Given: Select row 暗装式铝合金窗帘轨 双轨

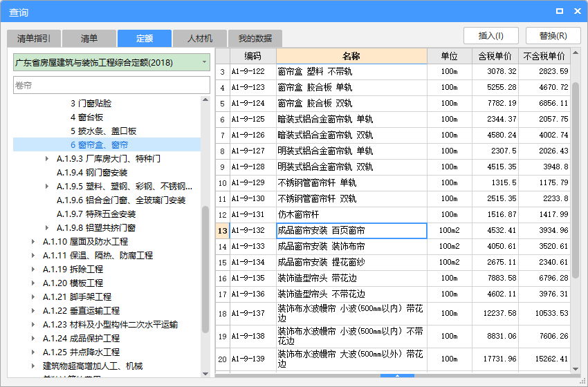Looking at the screenshot, I should click(x=393, y=135).
